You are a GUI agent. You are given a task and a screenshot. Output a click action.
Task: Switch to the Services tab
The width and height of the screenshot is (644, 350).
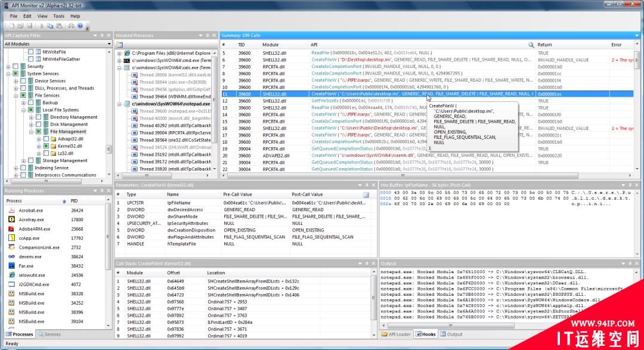click(x=49, y=334)
